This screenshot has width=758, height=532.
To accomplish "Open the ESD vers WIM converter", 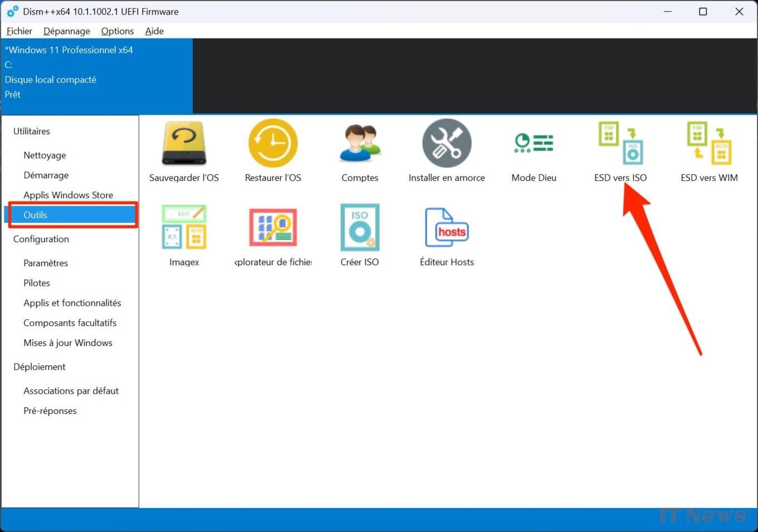I will tap(709, 144).
